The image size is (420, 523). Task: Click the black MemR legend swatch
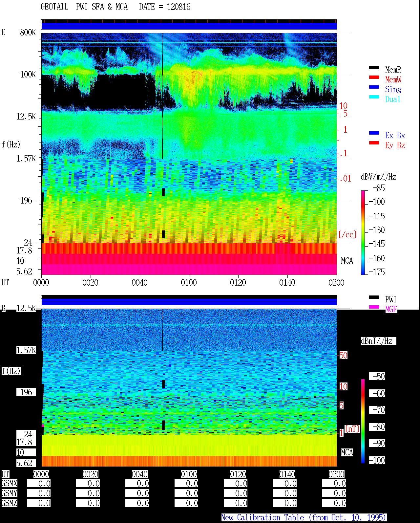374,68
